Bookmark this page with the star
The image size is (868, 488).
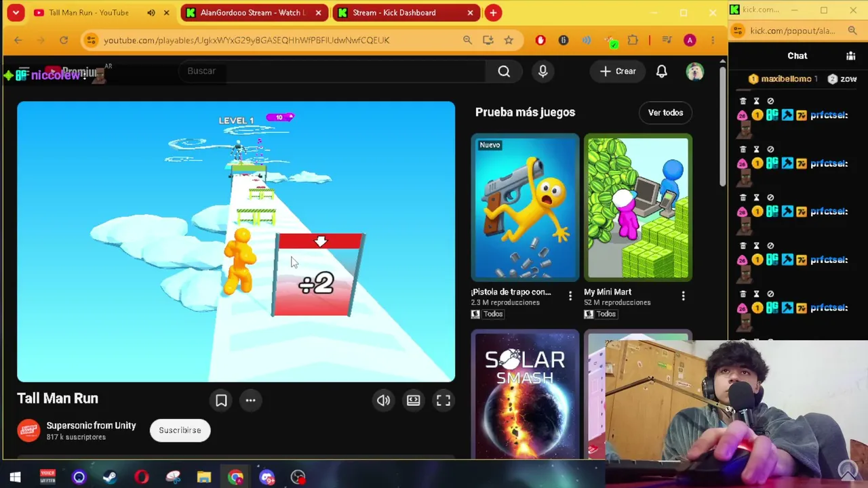click(x=509, y=40)
